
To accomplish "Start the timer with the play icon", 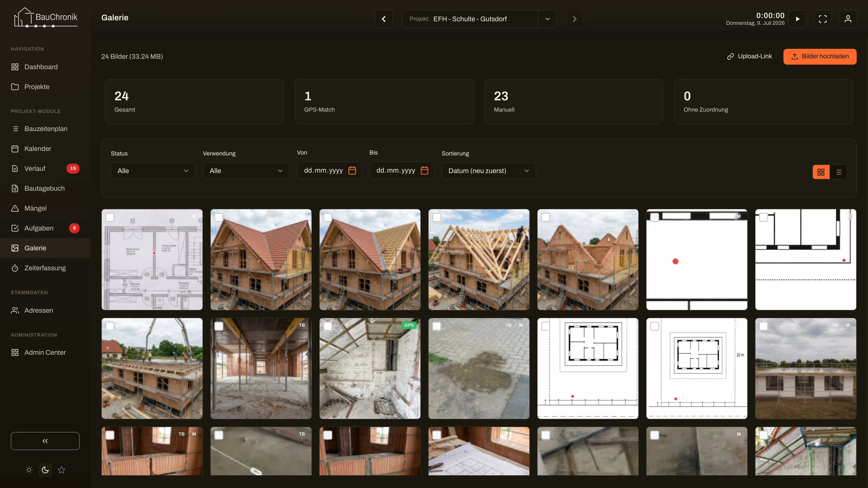I will (x=797, y=19).
